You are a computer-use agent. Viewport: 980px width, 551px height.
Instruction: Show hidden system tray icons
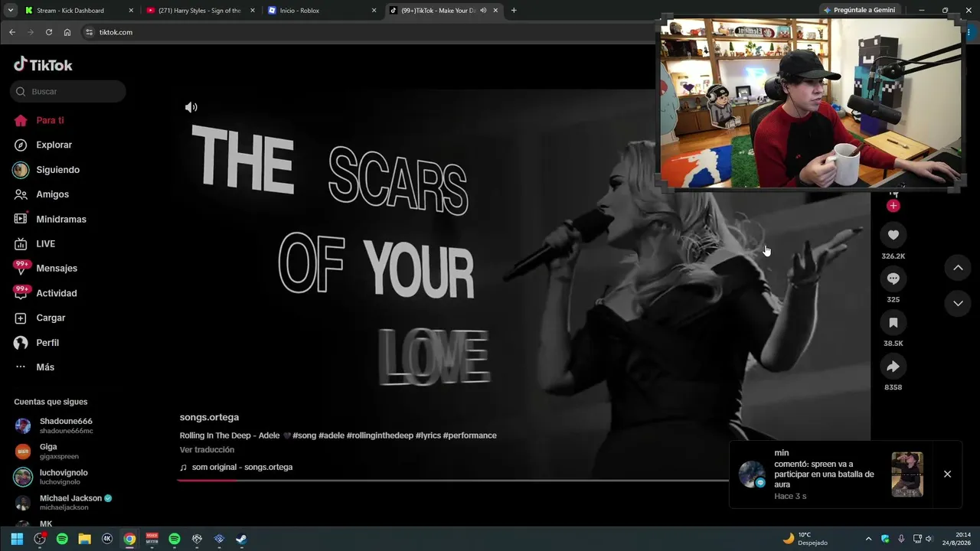pyautogui.click(x=868, y=539)
